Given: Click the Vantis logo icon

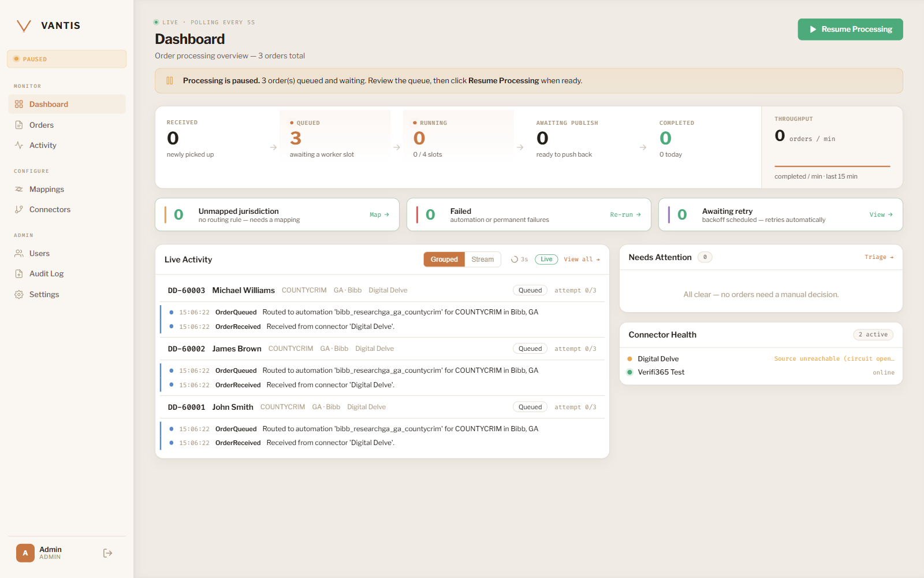Looking at the screenshot, I should (24, 25).
